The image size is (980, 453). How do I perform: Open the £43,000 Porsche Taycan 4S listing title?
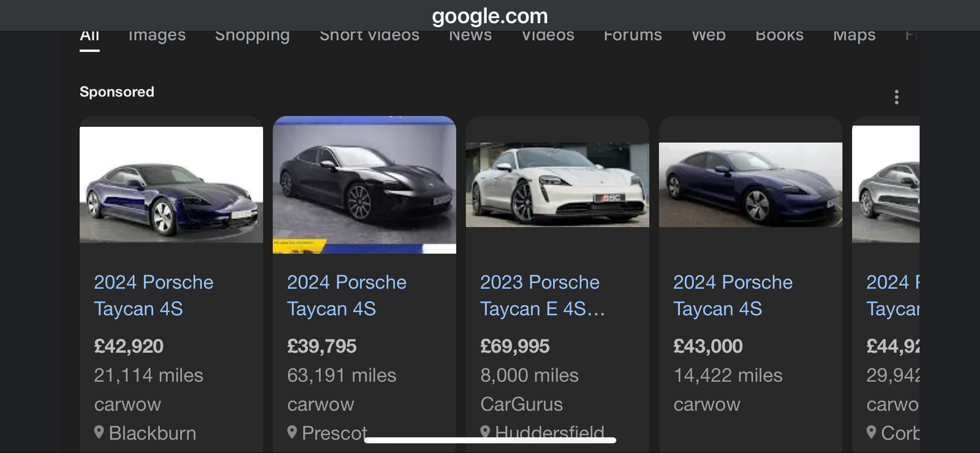(733, 295)
